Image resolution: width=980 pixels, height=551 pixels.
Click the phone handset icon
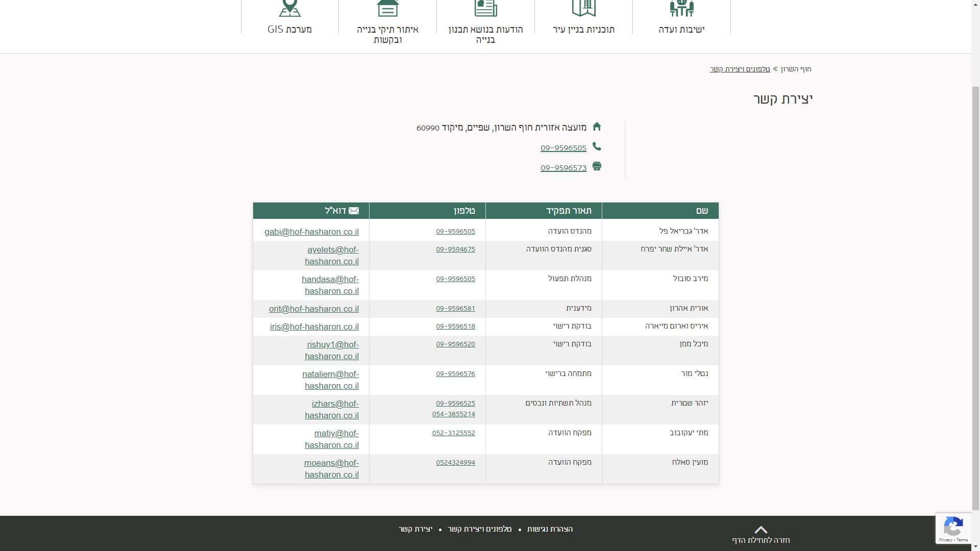click(x=597, y=147)
